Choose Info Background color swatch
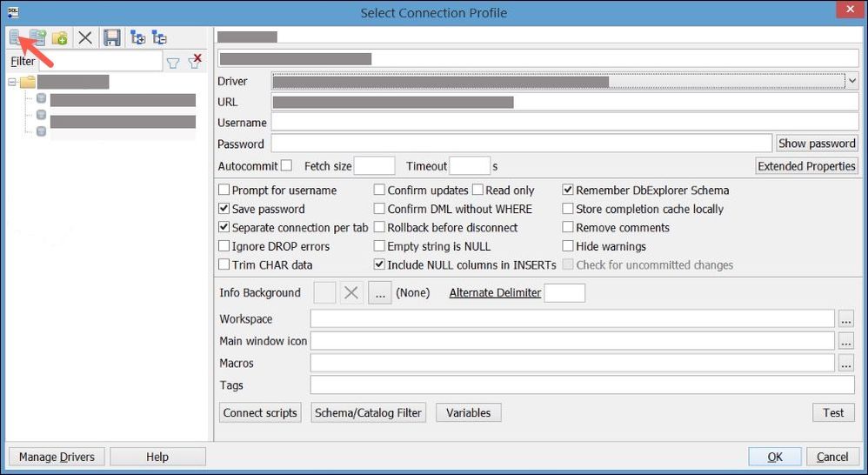 tap(324, 293)
